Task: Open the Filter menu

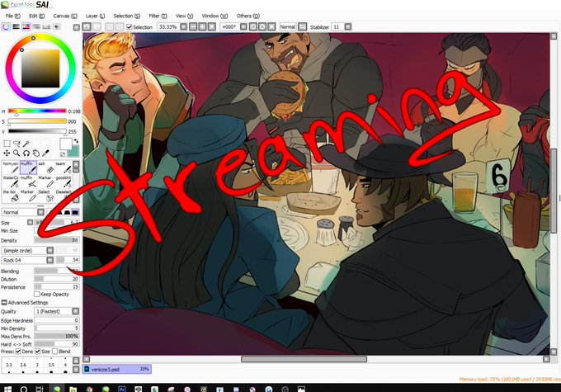Action: pos(158,17)
